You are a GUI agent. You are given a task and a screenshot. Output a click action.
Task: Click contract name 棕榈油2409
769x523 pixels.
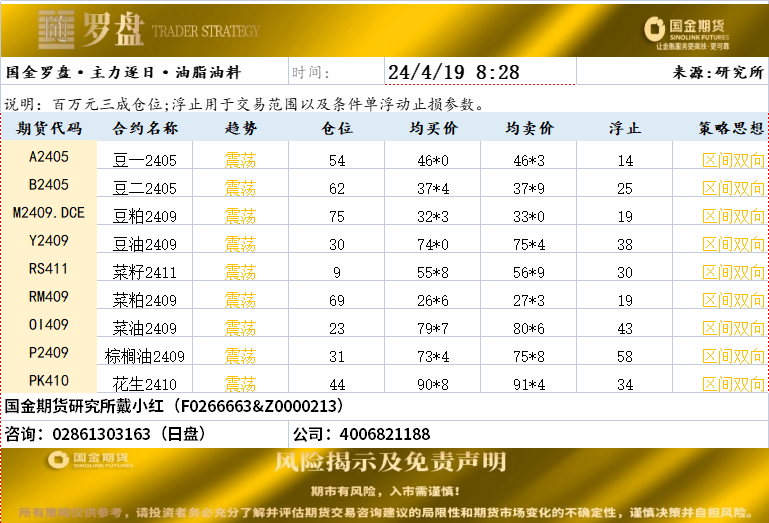145,356
